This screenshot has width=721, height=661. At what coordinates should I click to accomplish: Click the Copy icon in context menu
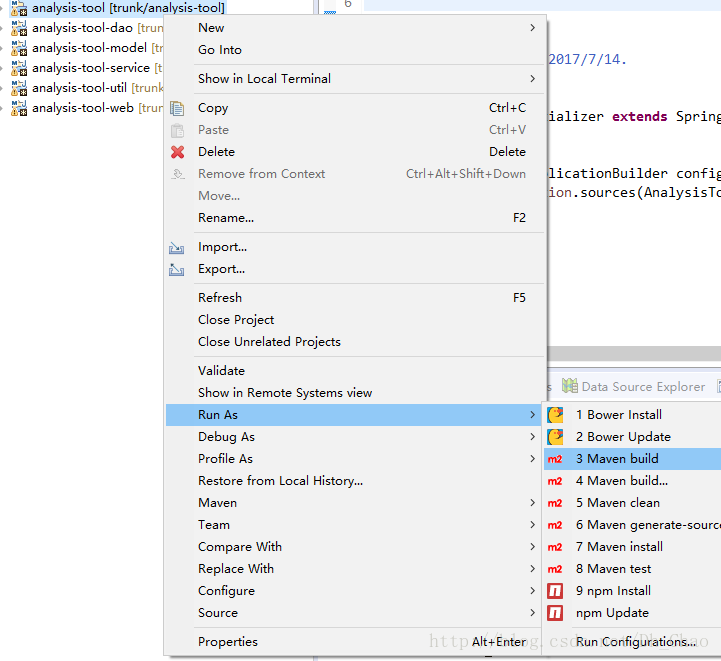point(178,108)
